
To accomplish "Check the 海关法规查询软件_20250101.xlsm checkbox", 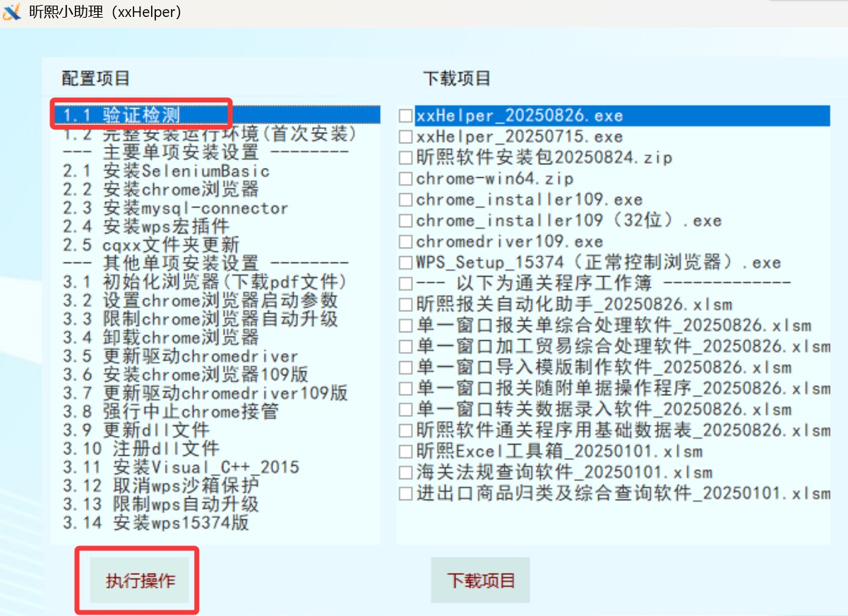I will coord(405,473).
